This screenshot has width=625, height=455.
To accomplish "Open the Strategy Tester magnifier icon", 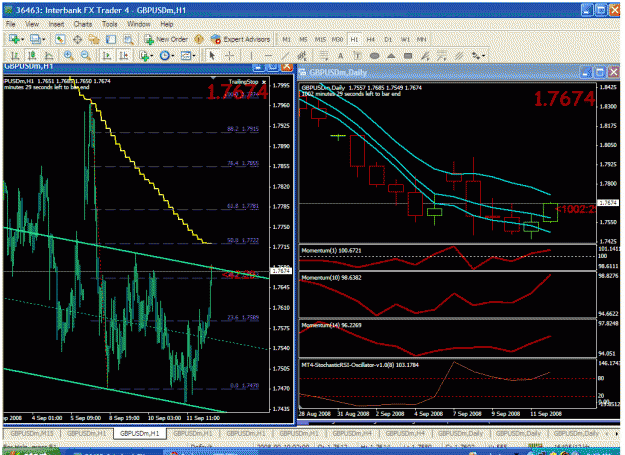I will [x=128, y=39].
